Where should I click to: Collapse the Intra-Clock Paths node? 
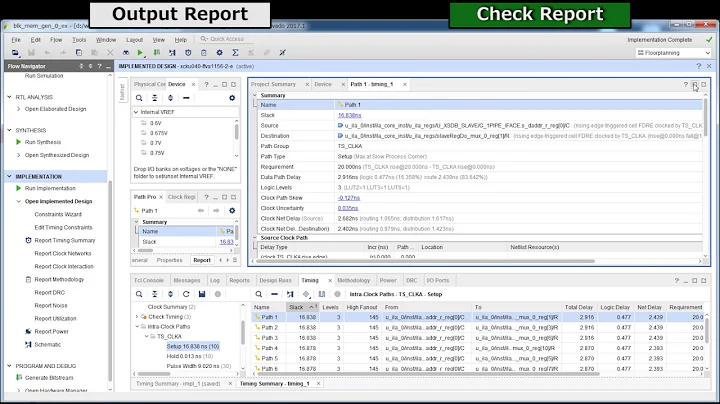(137, 326)
